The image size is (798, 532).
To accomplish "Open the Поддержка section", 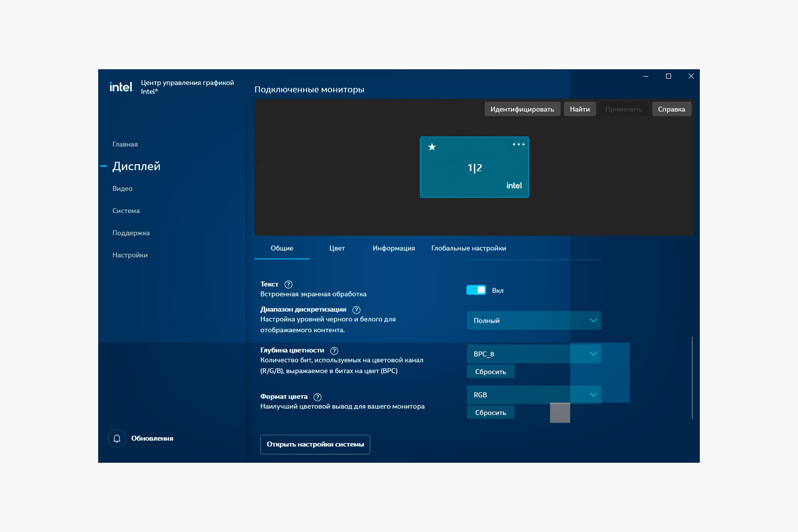I will pos(131,233).
